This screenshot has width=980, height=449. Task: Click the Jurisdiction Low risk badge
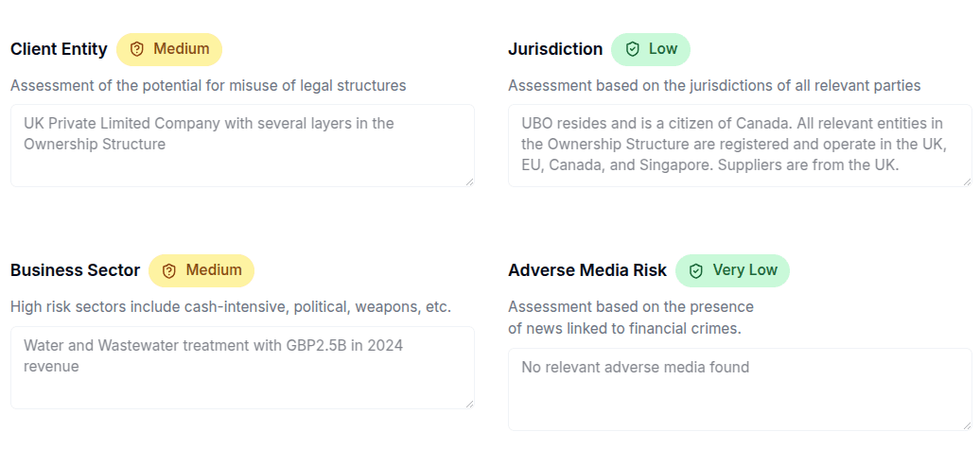[651, 49]
